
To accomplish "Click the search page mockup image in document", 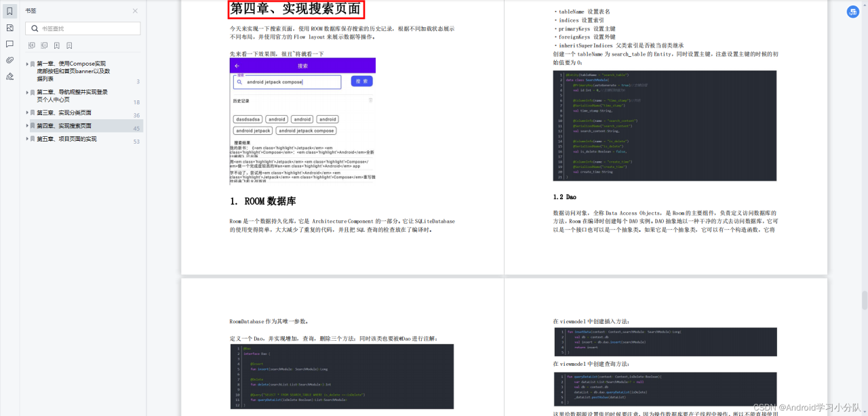I will tap(302, 120).
